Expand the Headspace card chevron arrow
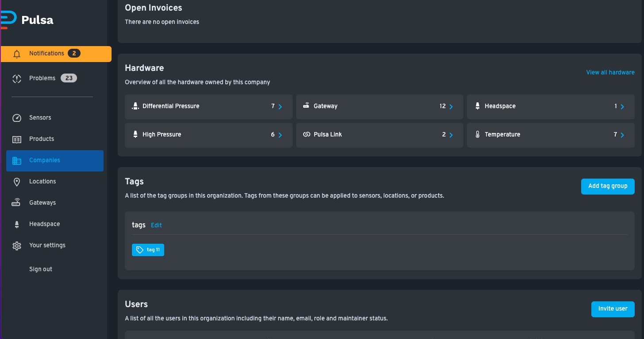The height and width of the screenshot is (339, 644). (x=622, y=107)
